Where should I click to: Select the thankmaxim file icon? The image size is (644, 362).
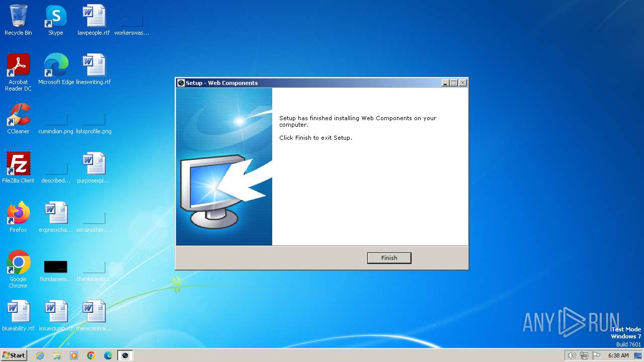coord(94,271)
